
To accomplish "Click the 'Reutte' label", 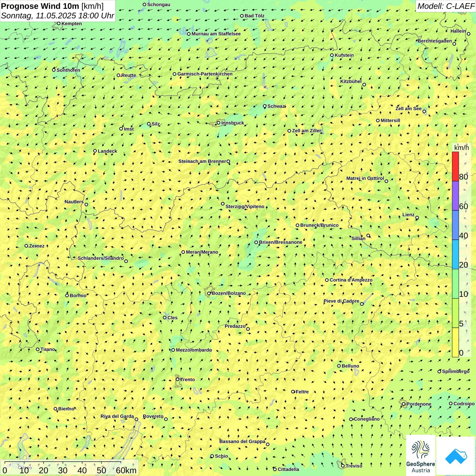I will [129, 75].
